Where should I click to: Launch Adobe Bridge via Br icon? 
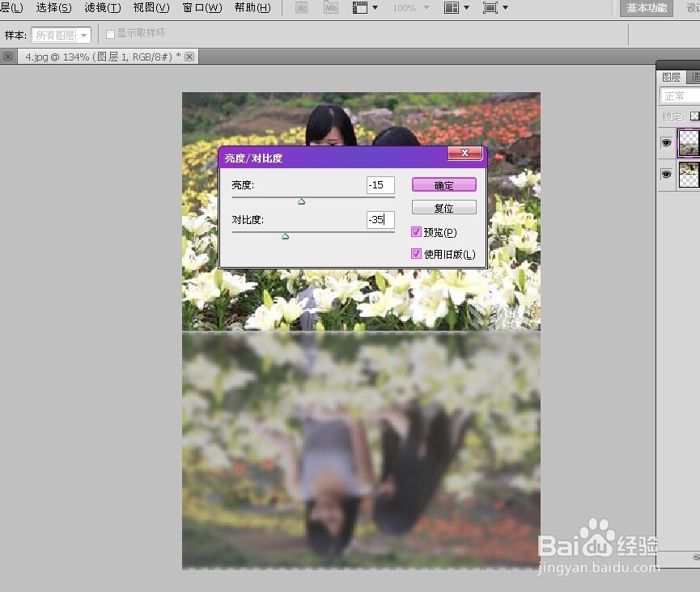[302, 7]
